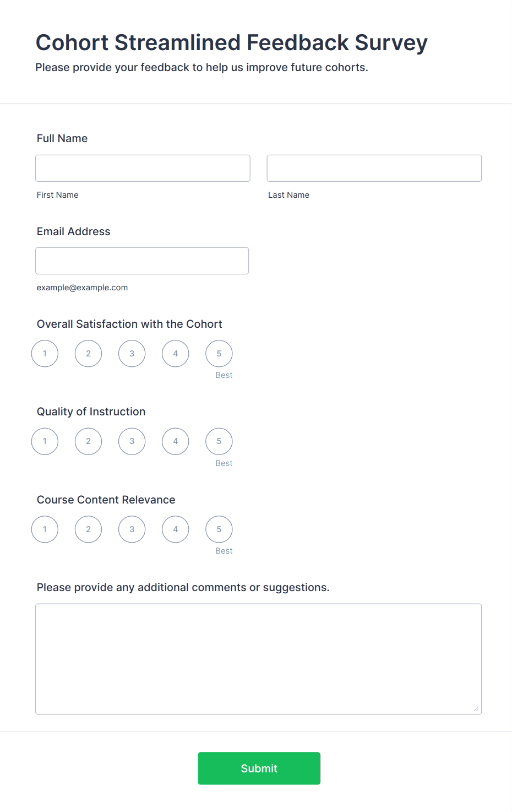Select rating 2 for Course Content Relevance
Screen dimensions: 512x812
pyautogui.click(x=88, y=529)
